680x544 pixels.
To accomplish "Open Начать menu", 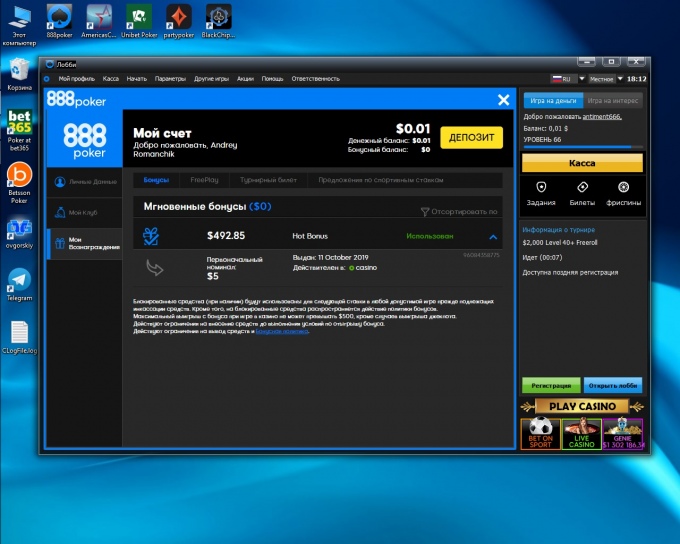I will pos(137,79).
